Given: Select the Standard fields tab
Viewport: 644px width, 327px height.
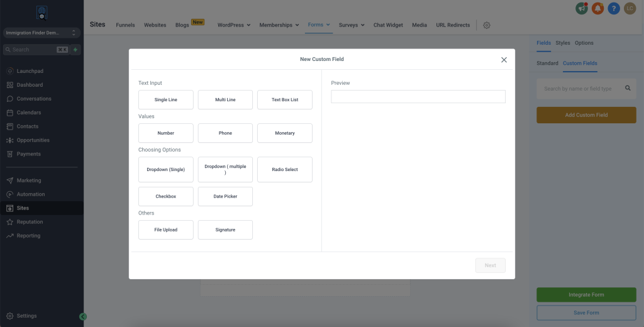Looking at the screenshot, I should tap(547, 63).
